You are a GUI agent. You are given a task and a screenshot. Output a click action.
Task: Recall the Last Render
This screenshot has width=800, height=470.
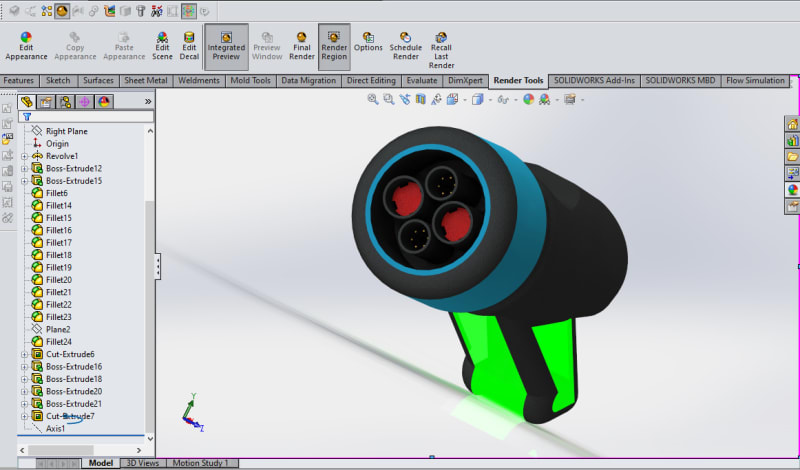coord(441,50)
